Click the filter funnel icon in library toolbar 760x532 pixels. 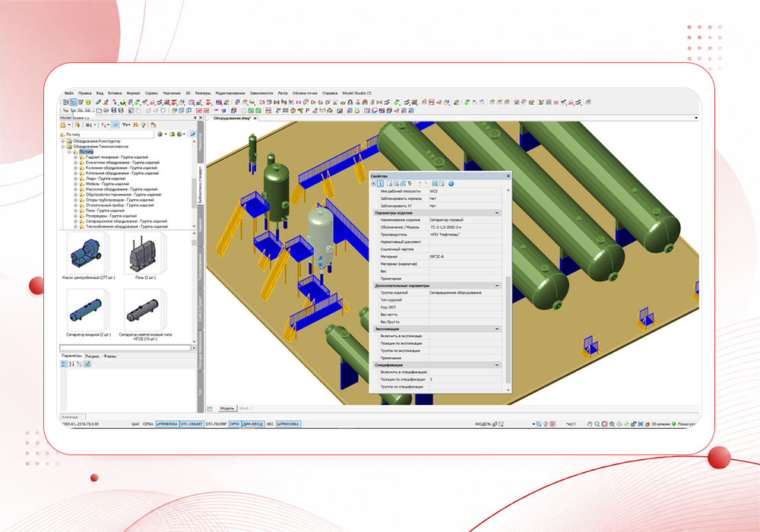click(x=144, y=125)
